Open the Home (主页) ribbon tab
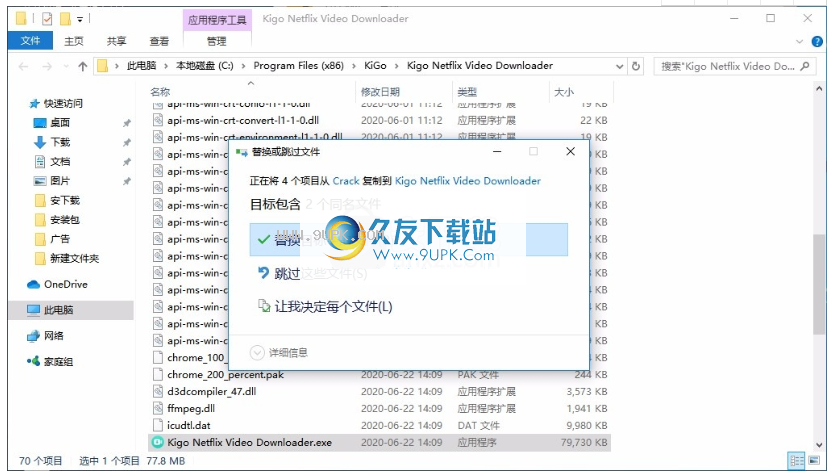 (x=74, y=41)
